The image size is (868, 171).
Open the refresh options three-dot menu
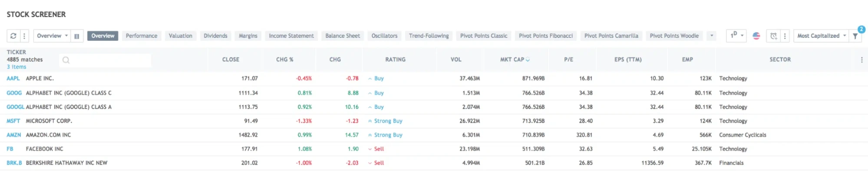pyautogui.click(x=24, y=36)
